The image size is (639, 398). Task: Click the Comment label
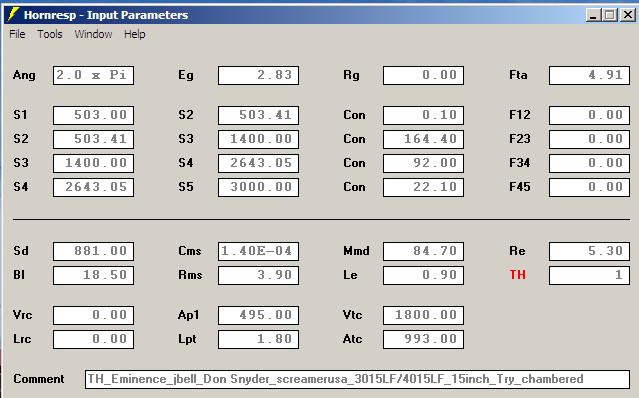[39, 379]
